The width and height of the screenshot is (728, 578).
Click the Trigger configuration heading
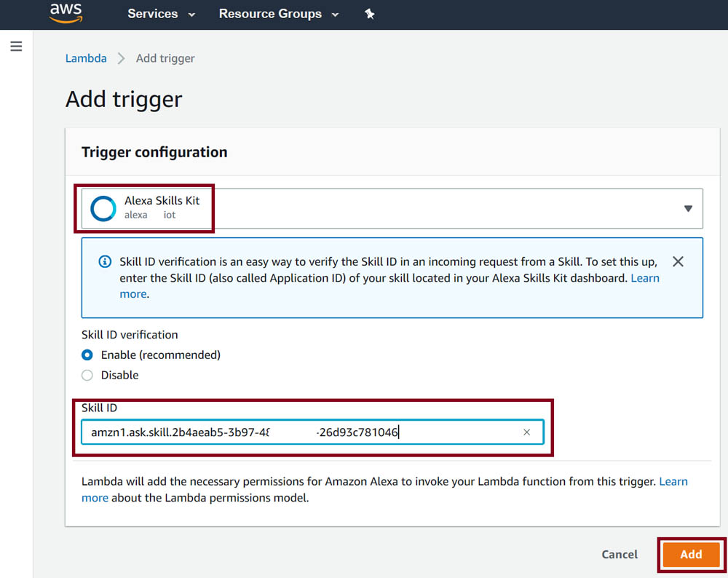[154, 152]
